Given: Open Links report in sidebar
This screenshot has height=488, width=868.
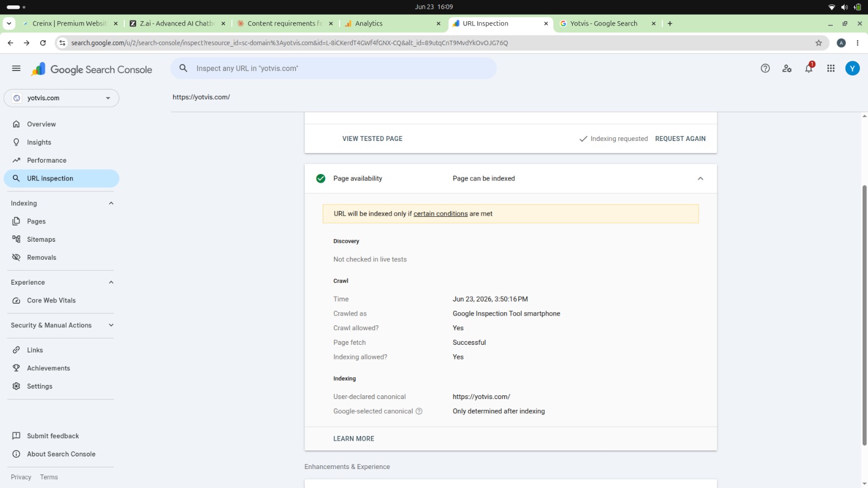Looking at the screenshot, I should point(61,350).
